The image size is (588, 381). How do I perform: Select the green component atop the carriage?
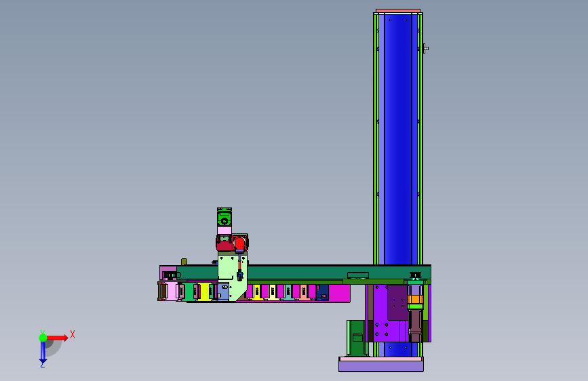pyautogui.click(x=224, y=217)
